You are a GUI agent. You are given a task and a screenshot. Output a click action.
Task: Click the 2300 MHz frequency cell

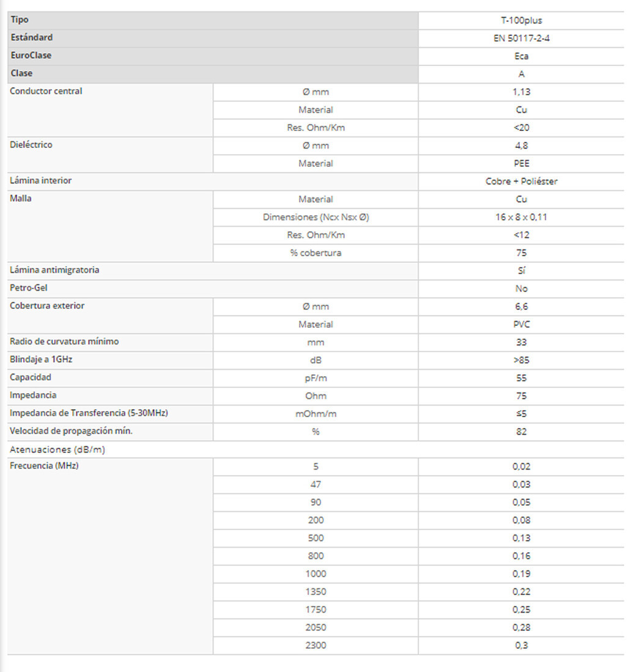click(x=316, y=645)
